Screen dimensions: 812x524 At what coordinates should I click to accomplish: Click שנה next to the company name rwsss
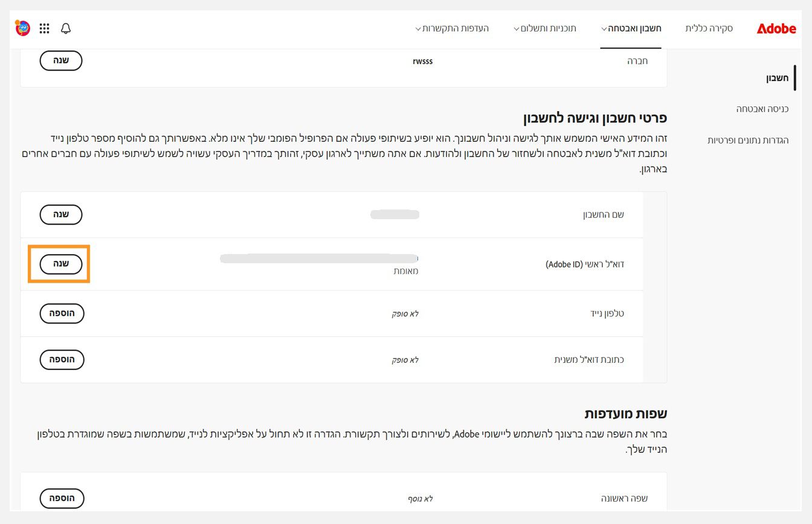(60, 60)
